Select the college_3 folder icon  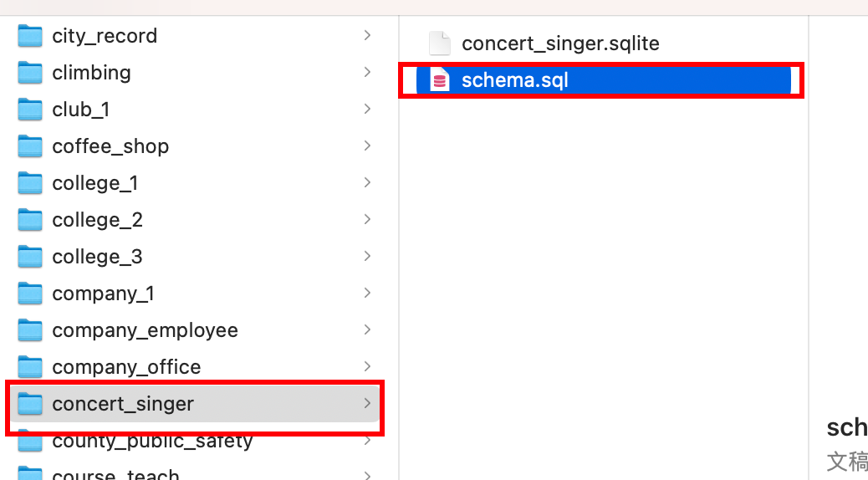pos(30,257)
